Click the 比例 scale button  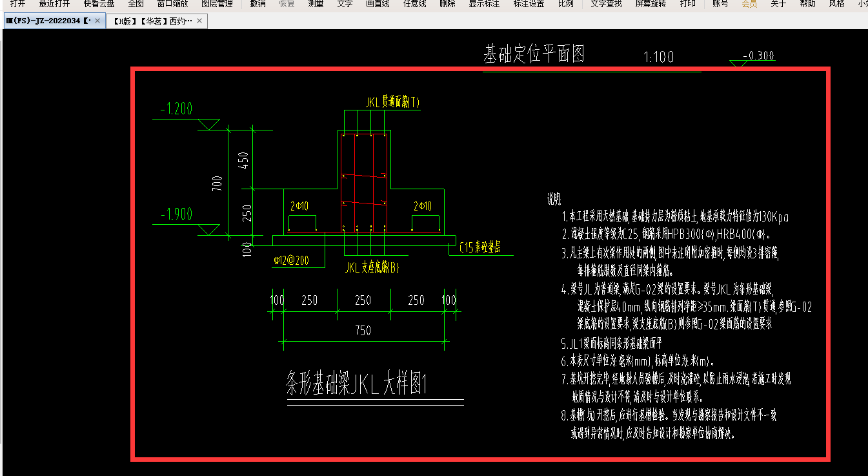tap(565, 4)
